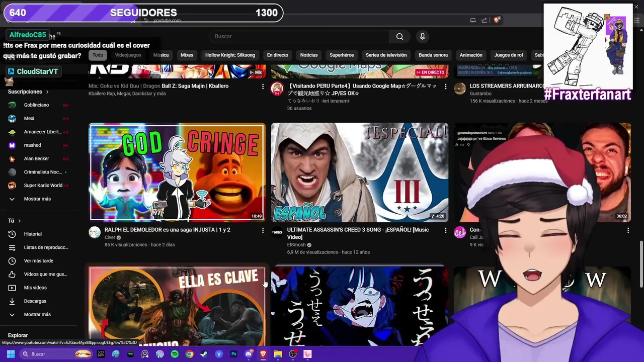
Task: Open XP-Pen app from the taskbar
Action: click(101, 354)
